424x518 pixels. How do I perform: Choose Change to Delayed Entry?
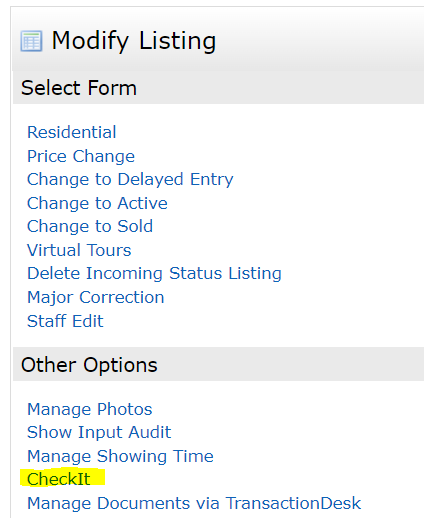130,180
